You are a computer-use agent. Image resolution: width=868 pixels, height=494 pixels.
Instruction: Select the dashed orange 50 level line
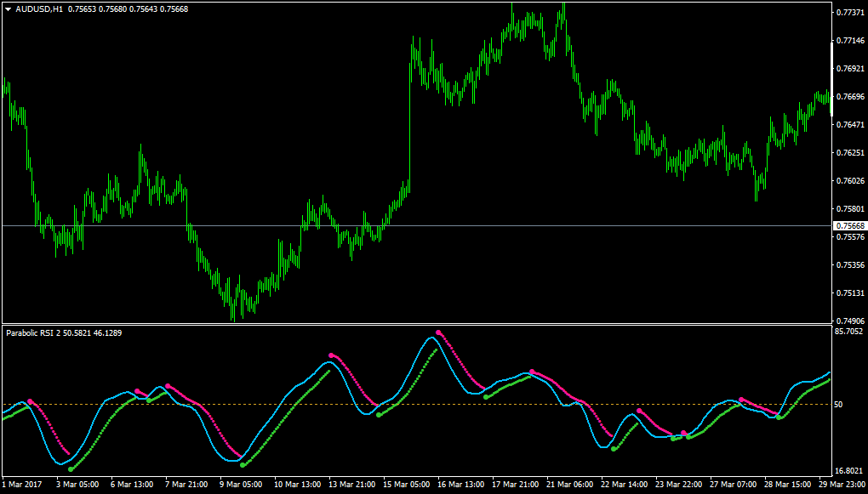pos(416,405)
